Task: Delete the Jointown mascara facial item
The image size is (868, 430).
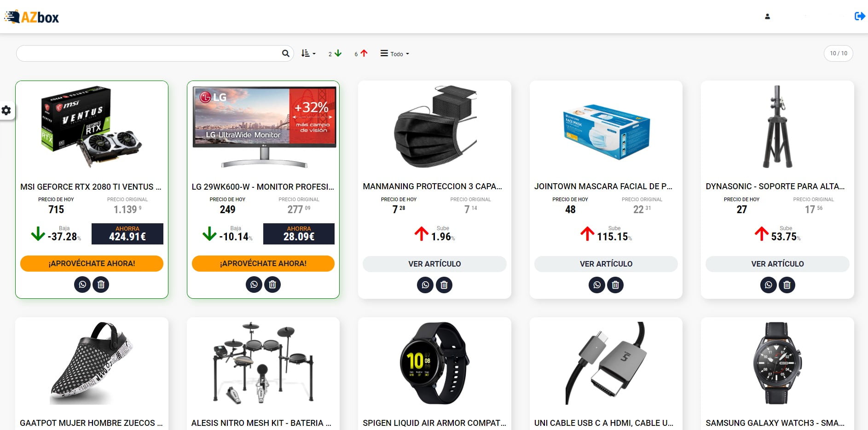Action: (x=615, y=285)
